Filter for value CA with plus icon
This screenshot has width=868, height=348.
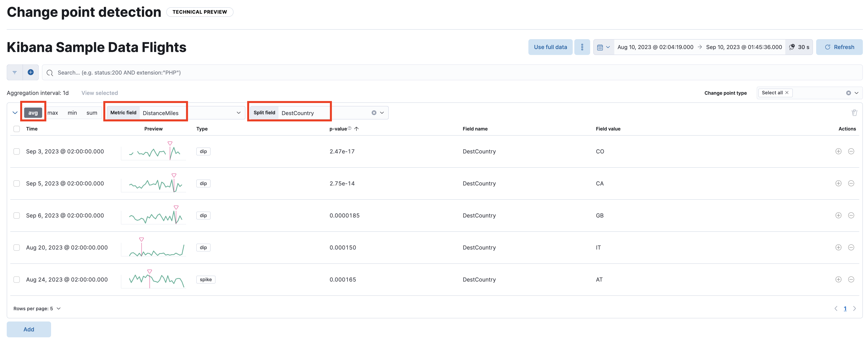tap(838, 183)
